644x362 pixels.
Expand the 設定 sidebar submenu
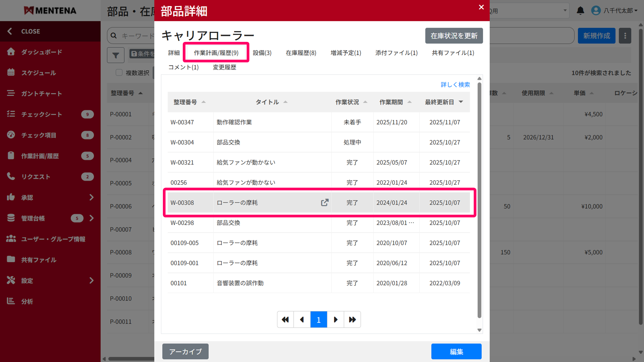[x=92, y=281]
